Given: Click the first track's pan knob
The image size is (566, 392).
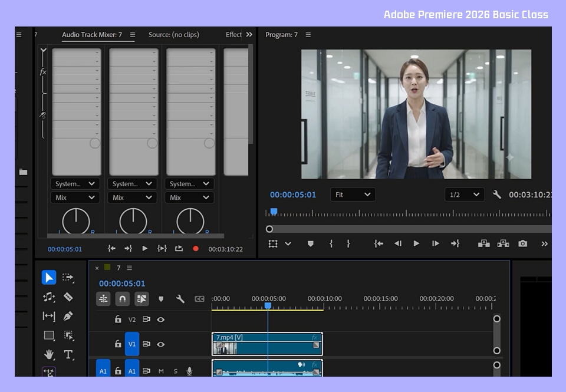Looking at the screenshot, I should [x=76, y=221].
